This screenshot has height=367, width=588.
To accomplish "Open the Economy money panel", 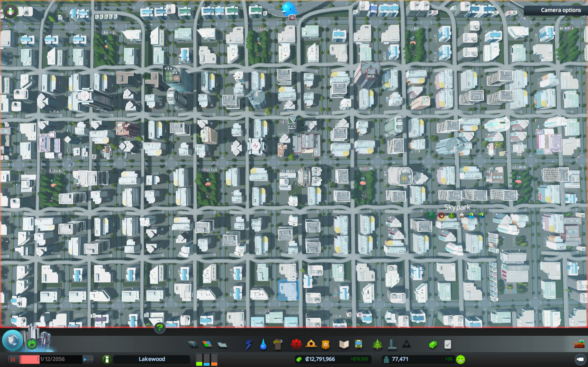I will [433, 345].
